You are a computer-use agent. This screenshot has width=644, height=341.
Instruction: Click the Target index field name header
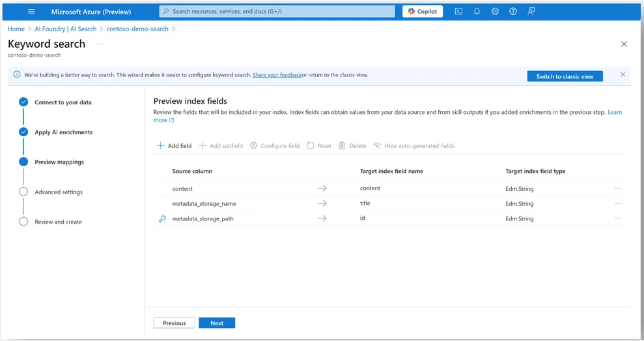(391, 171)
